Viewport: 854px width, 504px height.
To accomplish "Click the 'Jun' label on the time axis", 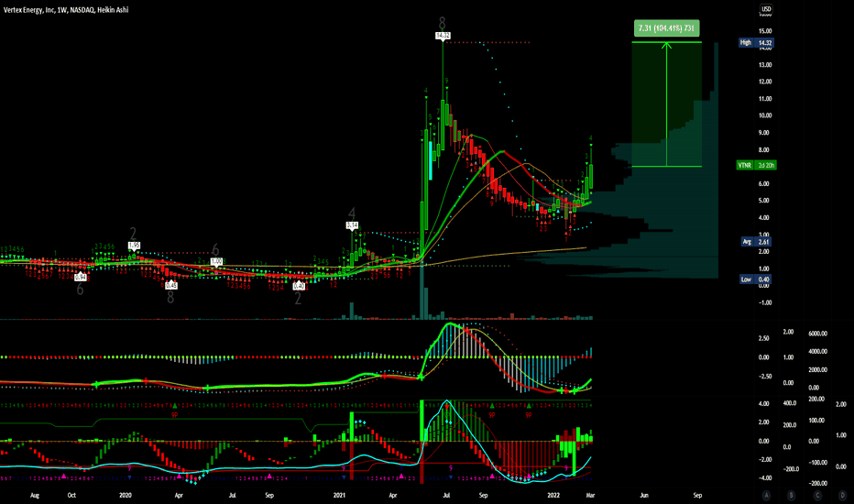I will coord(644,495).
